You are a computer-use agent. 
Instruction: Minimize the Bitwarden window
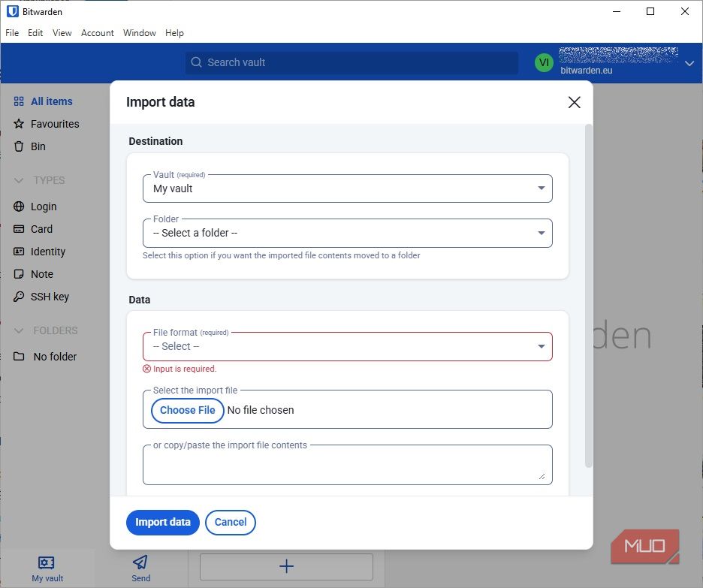pos(617,11)
